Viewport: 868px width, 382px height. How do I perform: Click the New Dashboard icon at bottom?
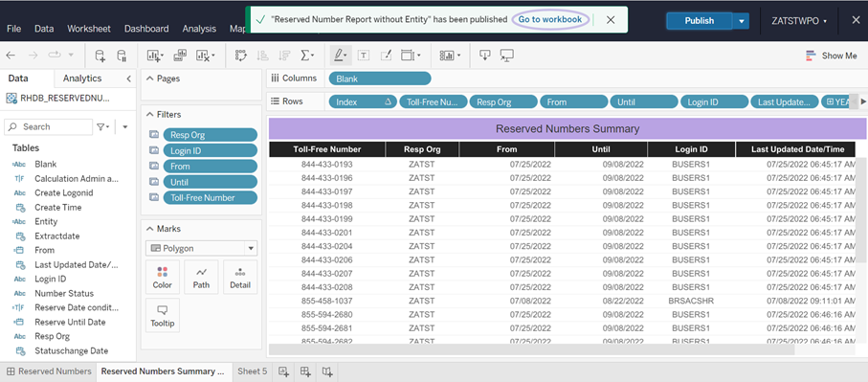[x=305, y=371]
